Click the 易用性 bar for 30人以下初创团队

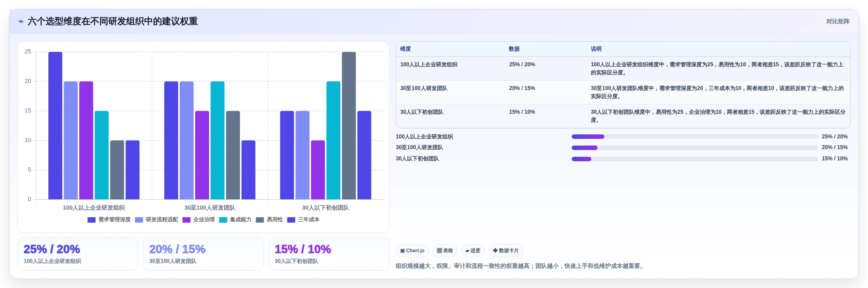click(349, 125)
